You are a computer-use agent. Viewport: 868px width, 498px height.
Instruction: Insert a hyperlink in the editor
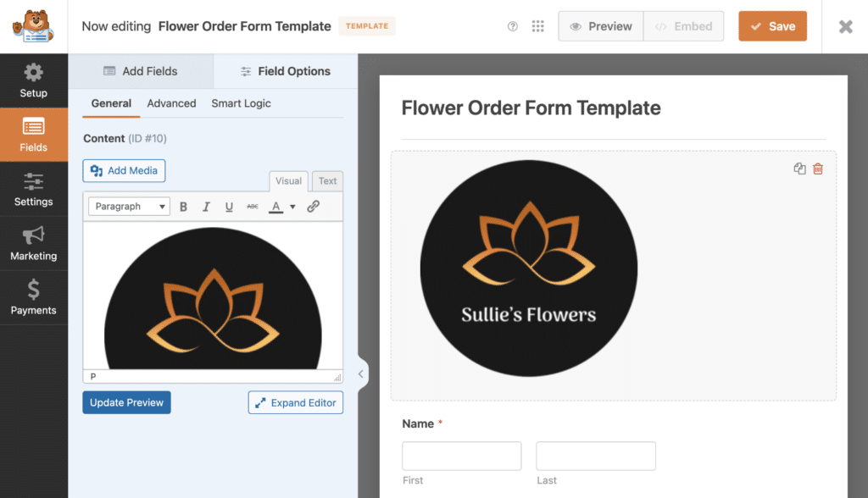(314, 206)
